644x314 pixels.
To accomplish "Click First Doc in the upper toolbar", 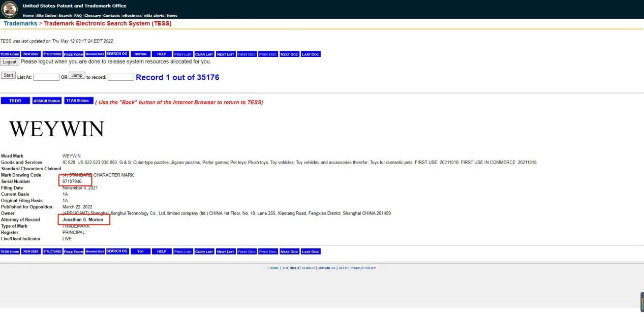I will coord(247,54).
